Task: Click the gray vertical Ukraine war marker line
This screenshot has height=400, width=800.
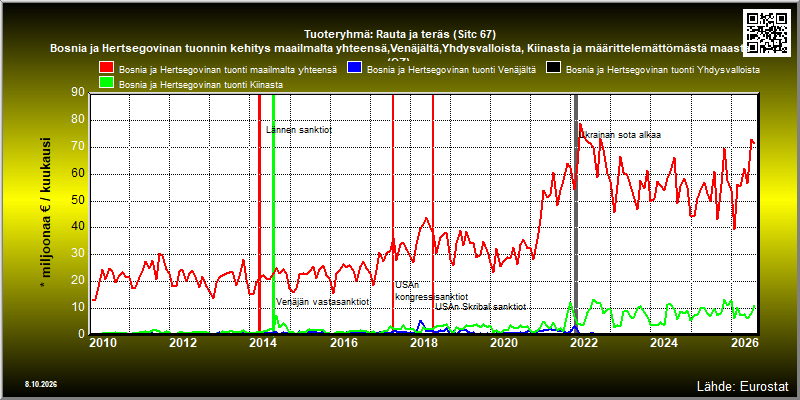Action: click(x=576, y=214)
